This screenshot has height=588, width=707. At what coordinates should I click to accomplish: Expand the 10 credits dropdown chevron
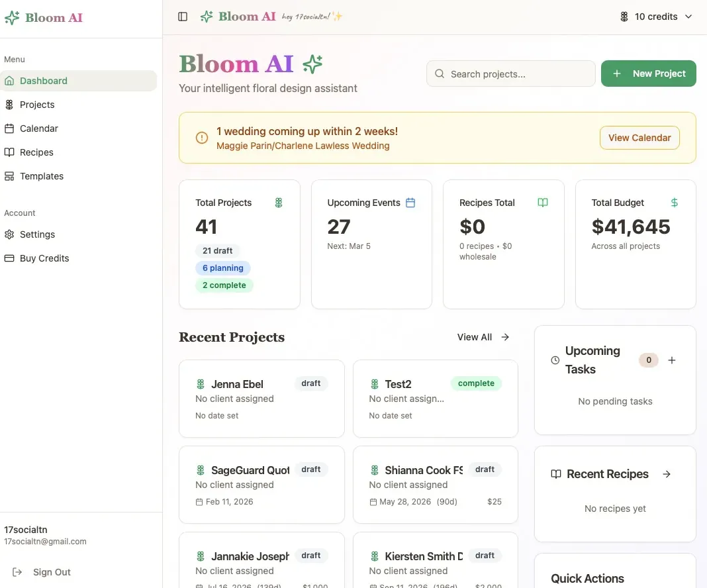pos(688,17)
